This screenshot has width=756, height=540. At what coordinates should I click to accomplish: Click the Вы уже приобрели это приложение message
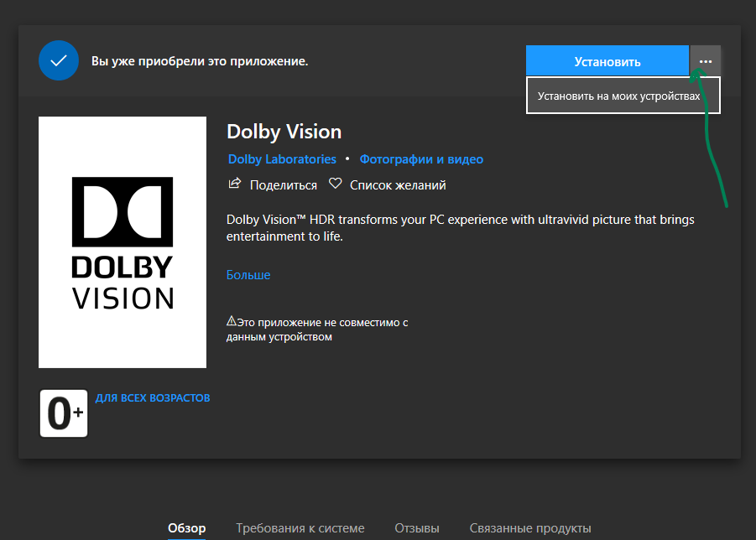200,61
